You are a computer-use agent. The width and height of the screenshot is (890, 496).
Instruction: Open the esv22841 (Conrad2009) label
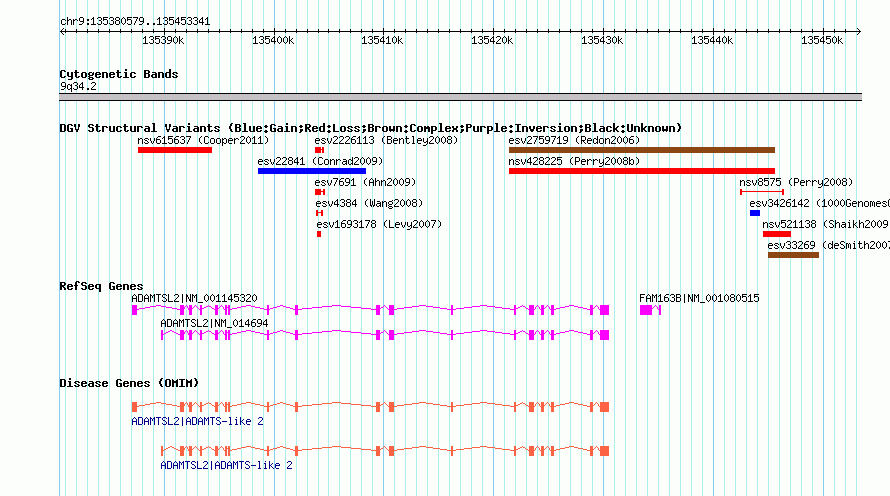coord(320,161)
